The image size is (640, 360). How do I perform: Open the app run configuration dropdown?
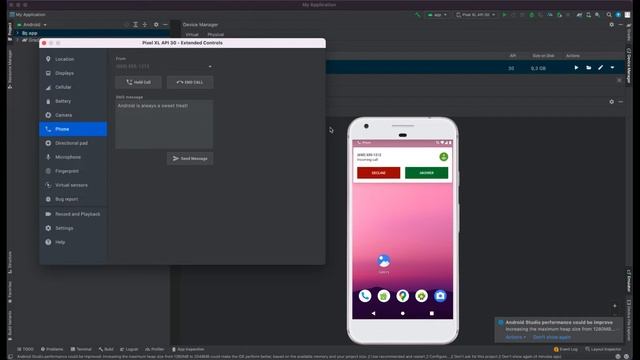coord(437,15)
